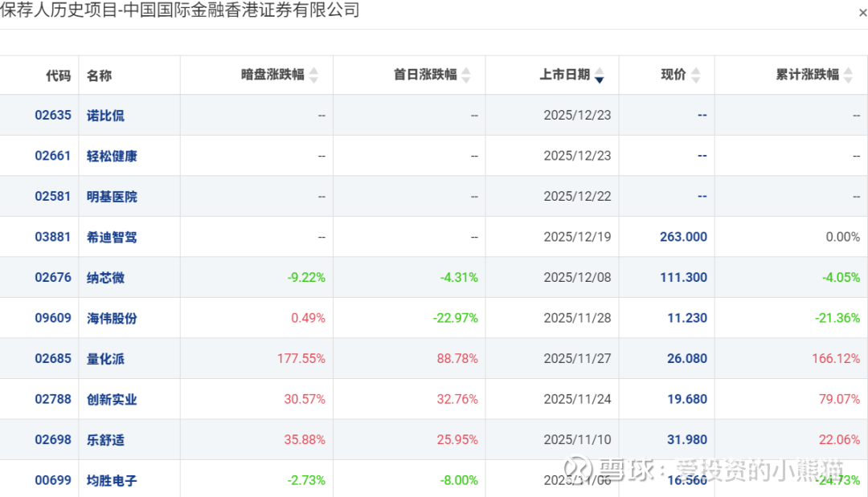Sort by 上市日期 column arrows
Screen dimensions: 868x497
pyautogui.click(x=599, y=75)
